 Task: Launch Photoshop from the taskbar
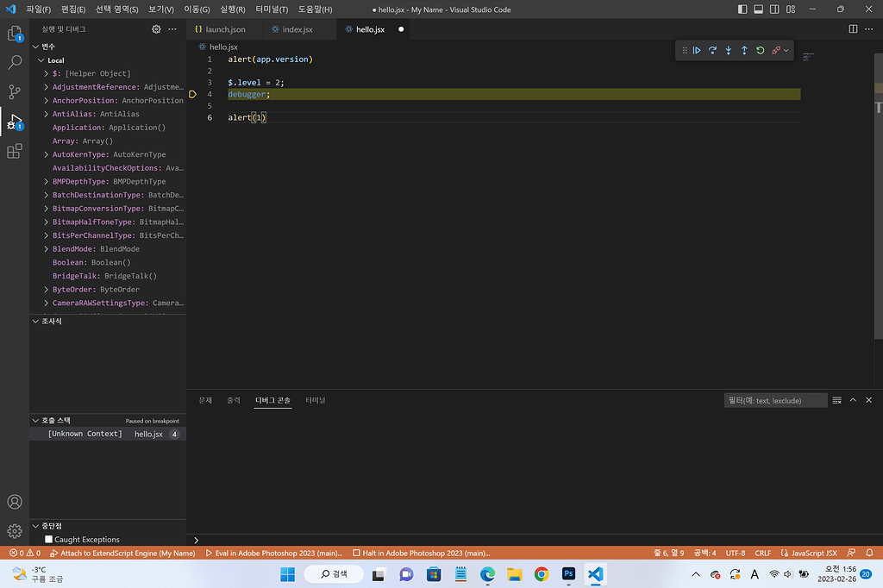(x=568, y=573)
